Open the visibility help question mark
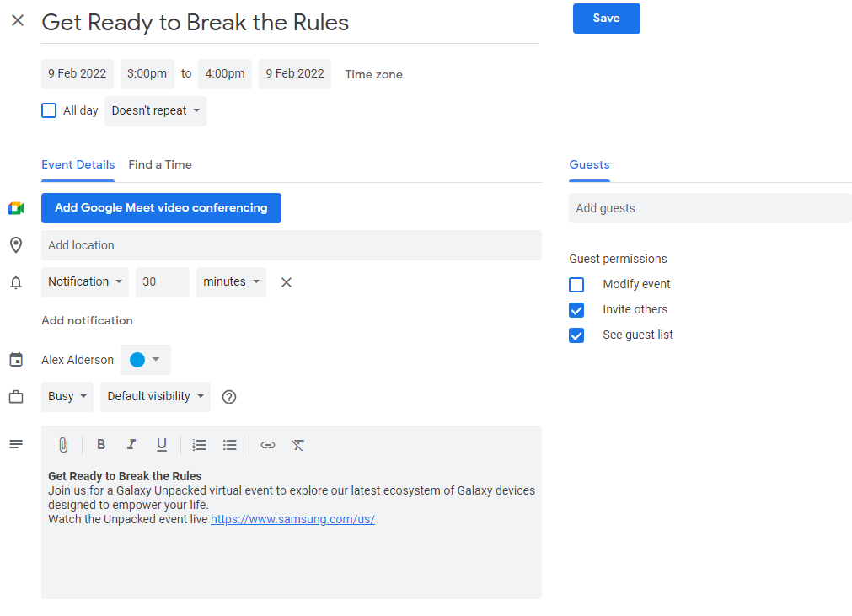This screenshot has height=616, width=852. [x=229, y=397]
